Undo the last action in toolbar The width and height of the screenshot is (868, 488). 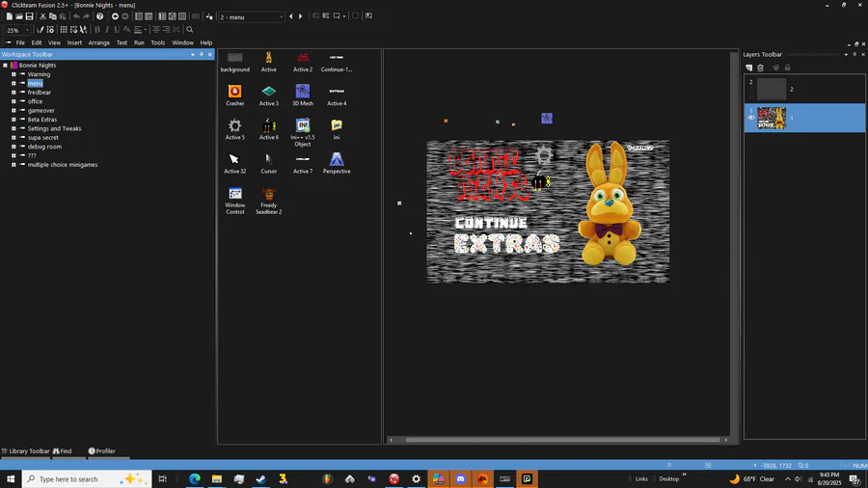76,16
